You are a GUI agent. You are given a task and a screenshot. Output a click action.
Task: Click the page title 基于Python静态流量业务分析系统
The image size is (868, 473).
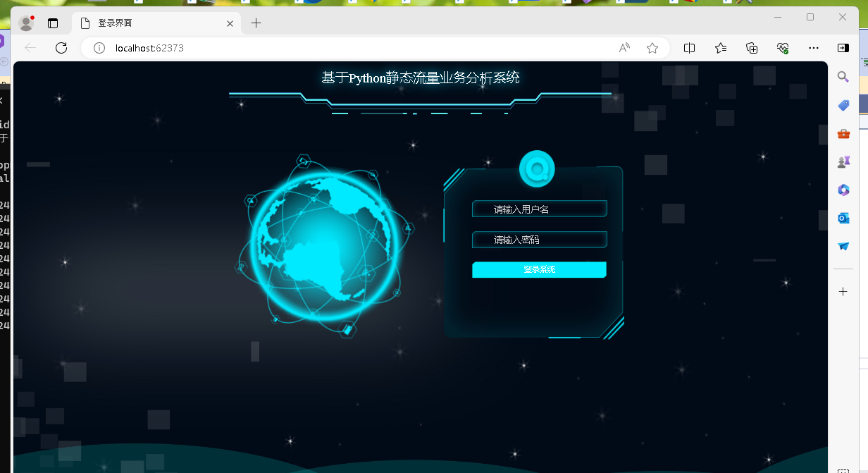pyautogui.click(x=421, y=78)
